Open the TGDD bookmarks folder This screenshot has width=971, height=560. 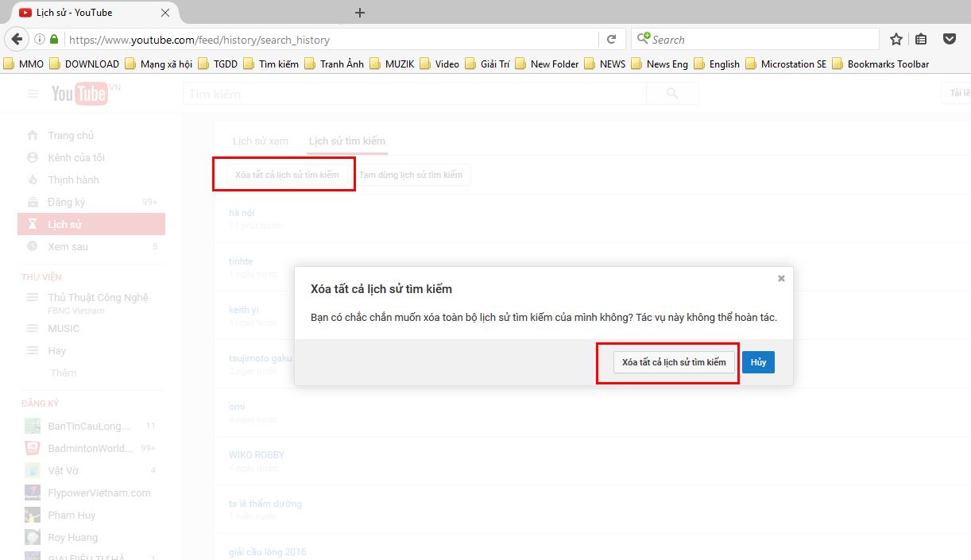(218, 64)
